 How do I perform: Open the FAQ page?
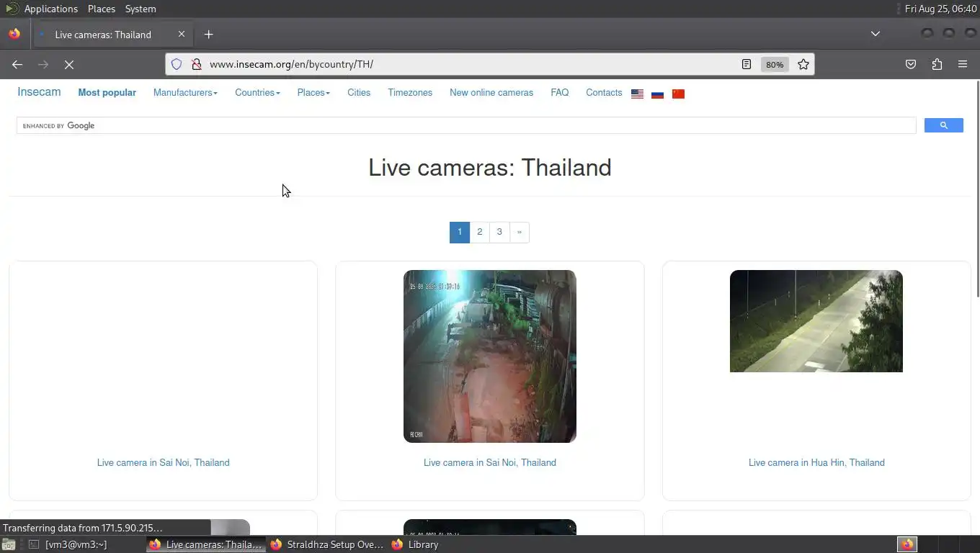pyautogui.click(x=560, y=92)
